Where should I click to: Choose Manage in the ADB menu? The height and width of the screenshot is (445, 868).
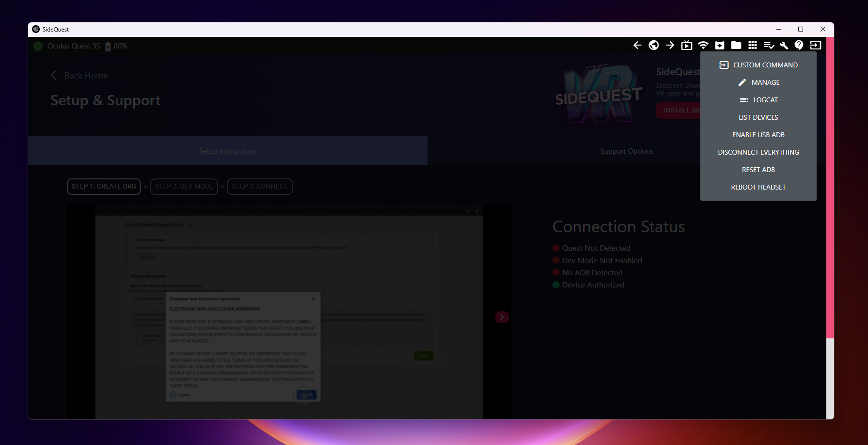(x=758, y=82)
